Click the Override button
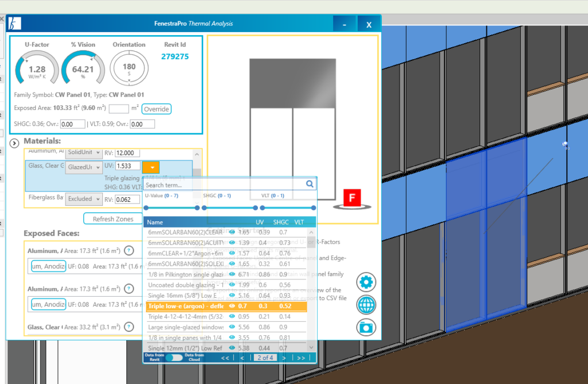Image resolution: width=588 pixels, height=384 pixels. point(156,109)
